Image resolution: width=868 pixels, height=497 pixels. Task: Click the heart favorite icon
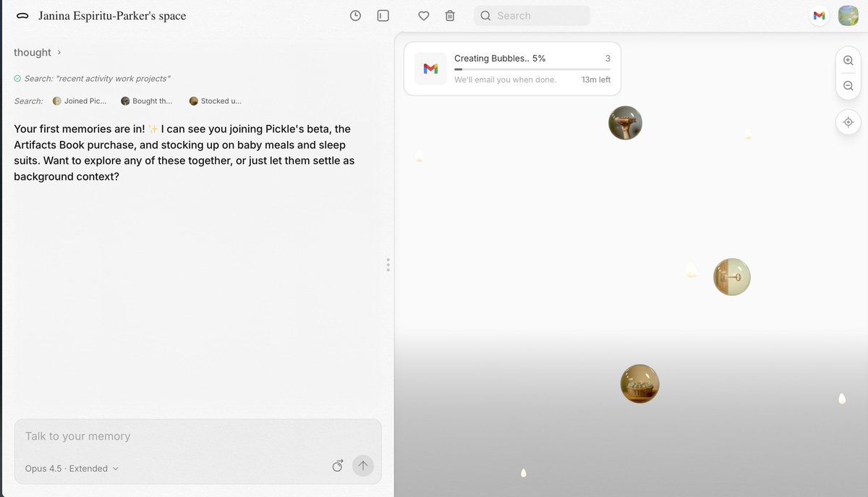pos(424,16)
